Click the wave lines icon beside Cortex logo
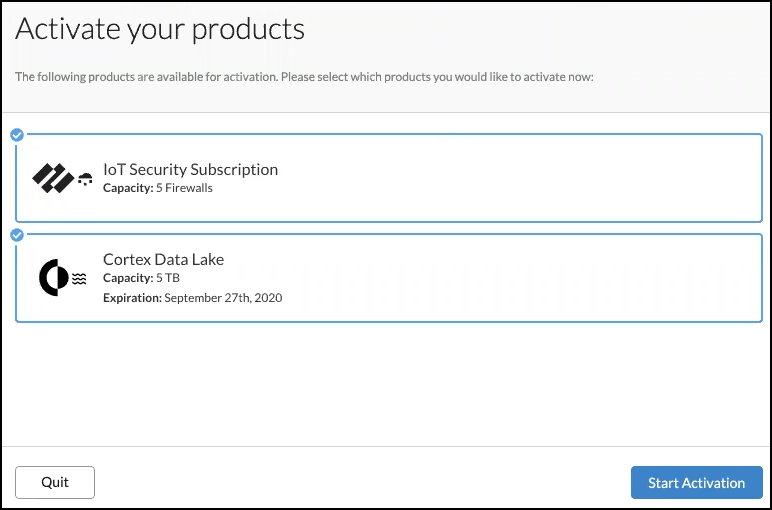 coord(79,279)
